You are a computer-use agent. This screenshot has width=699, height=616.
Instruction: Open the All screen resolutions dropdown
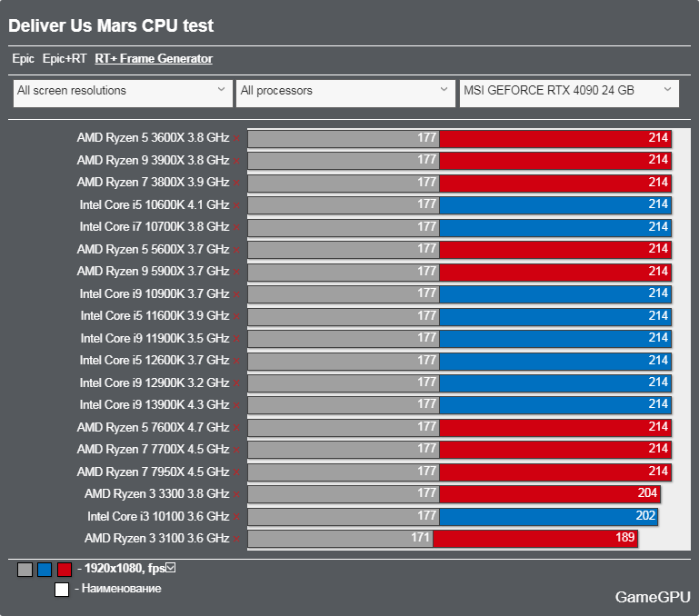point(123,94)
